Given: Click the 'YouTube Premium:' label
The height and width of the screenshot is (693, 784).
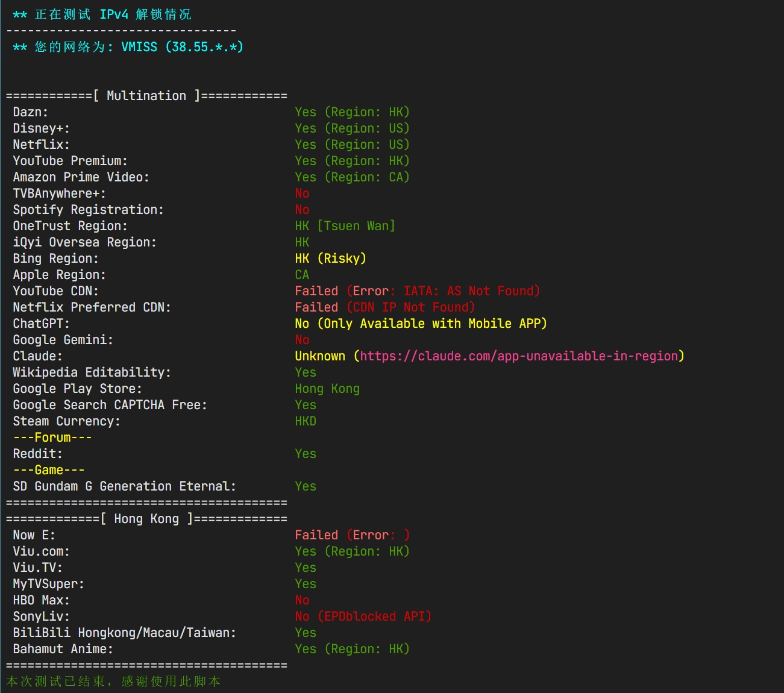Looking at the screenshot, I should pyautogui.click(x=70, y=161).
